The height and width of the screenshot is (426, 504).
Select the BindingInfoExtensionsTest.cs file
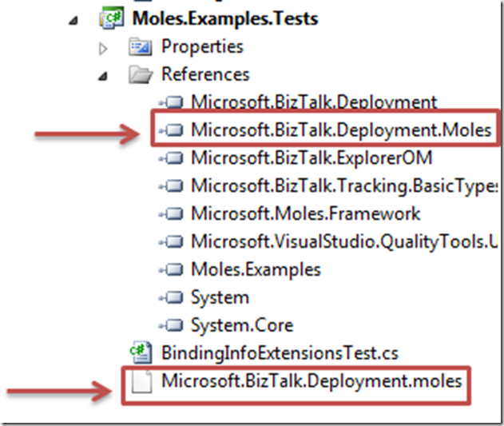coord(280,353)
